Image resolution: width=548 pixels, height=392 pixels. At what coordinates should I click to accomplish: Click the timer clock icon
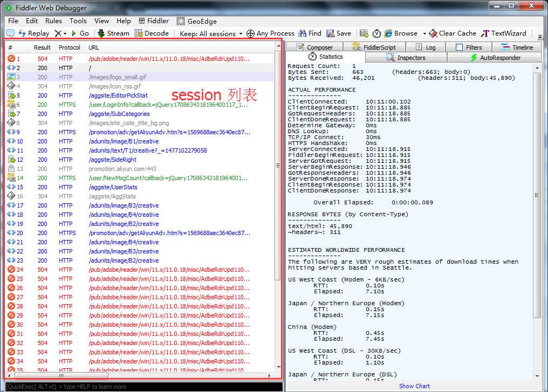(376, 33)
